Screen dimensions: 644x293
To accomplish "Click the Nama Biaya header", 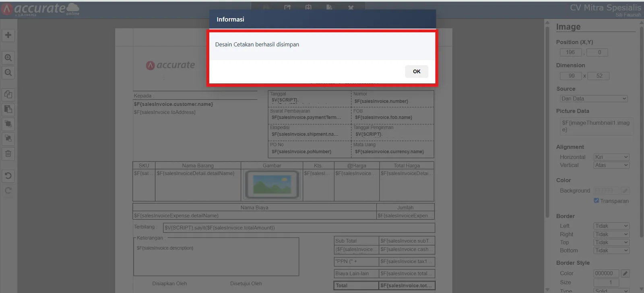I will coord(254,208).
